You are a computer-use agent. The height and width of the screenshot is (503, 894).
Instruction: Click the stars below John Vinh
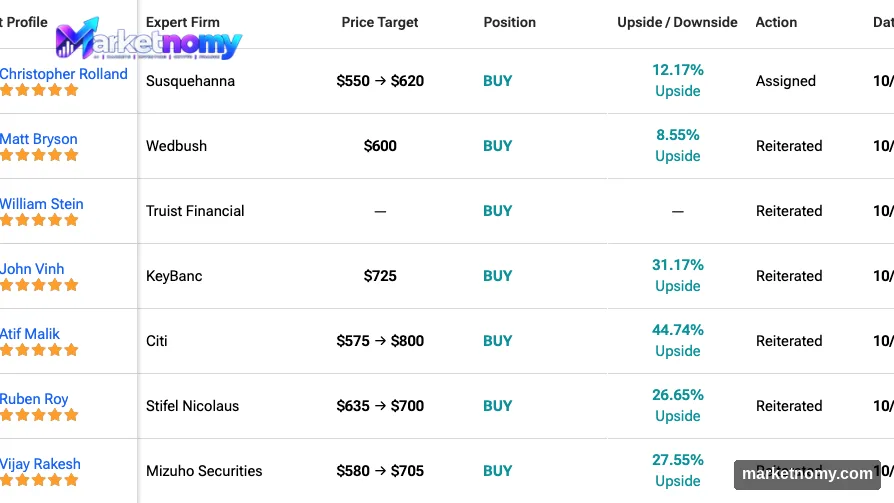39,285
